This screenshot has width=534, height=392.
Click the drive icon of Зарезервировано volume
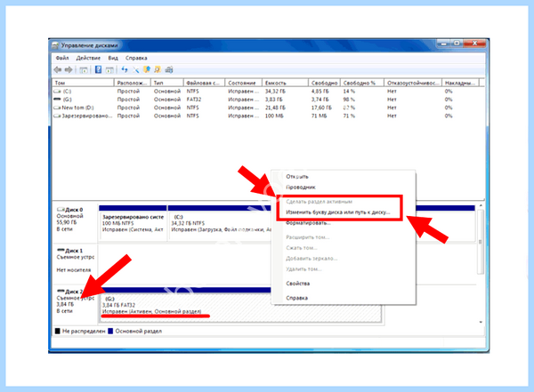pos(57,116)
